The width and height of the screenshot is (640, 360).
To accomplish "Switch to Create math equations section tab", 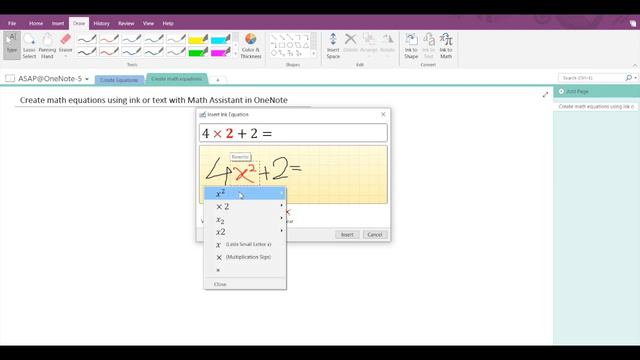I will coord(177,78).
